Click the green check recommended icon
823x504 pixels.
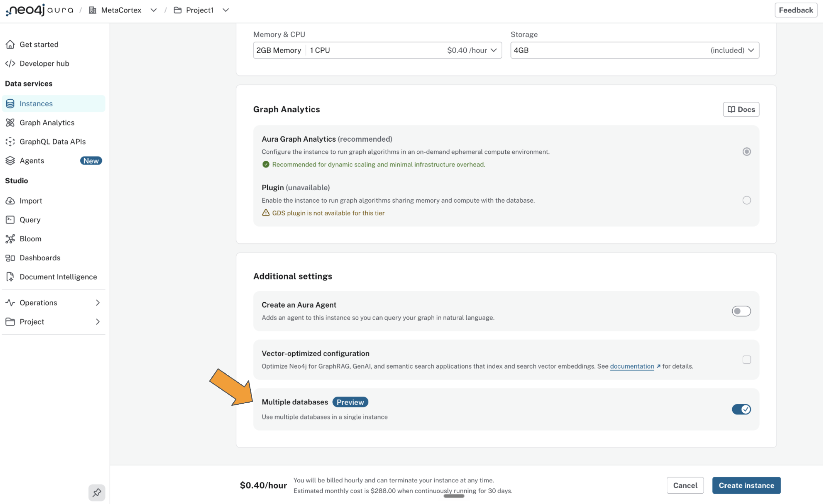266,164
